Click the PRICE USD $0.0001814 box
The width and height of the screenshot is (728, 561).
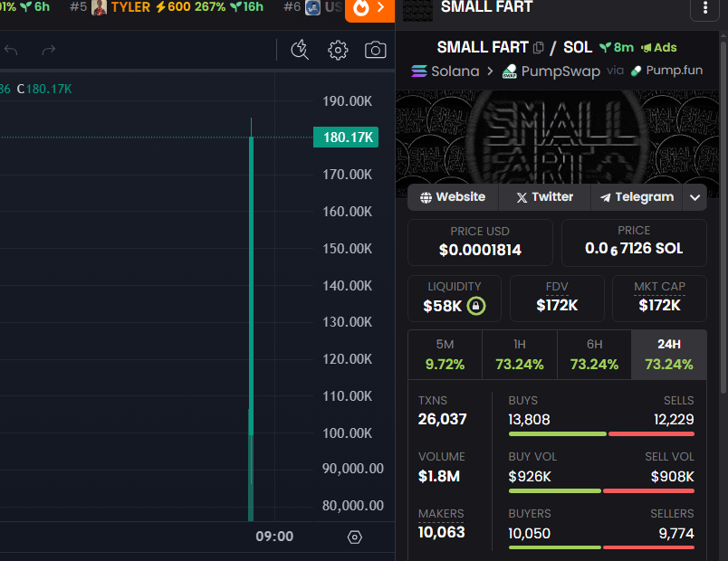(480, 242)
